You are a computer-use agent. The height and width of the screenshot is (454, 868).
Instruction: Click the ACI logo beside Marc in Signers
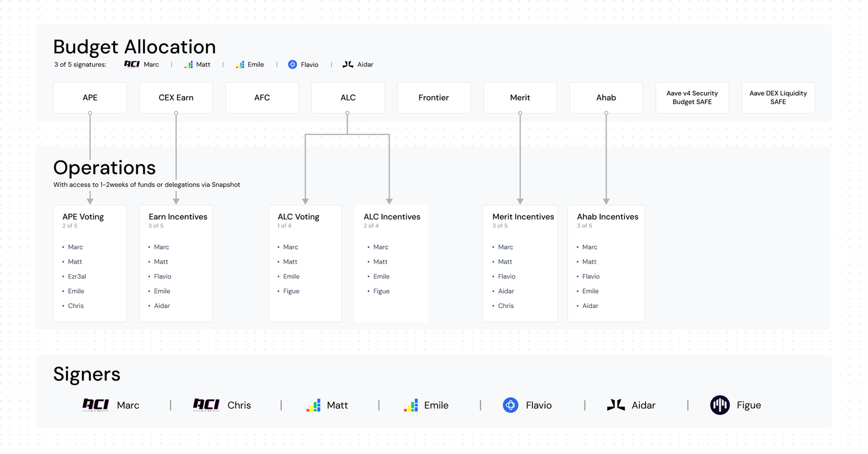(x=95, y=405)
